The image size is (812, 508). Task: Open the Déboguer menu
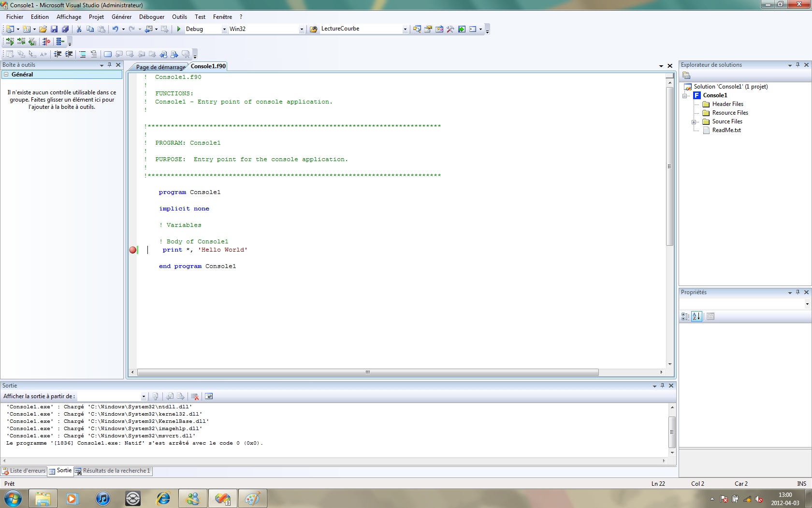click(151, 17)
